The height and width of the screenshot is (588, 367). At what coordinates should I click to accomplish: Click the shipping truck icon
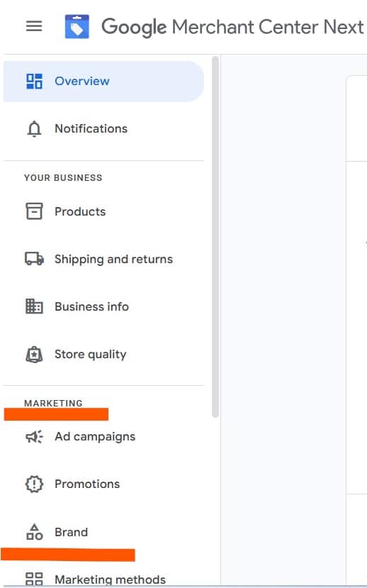[x=34, y=259]
